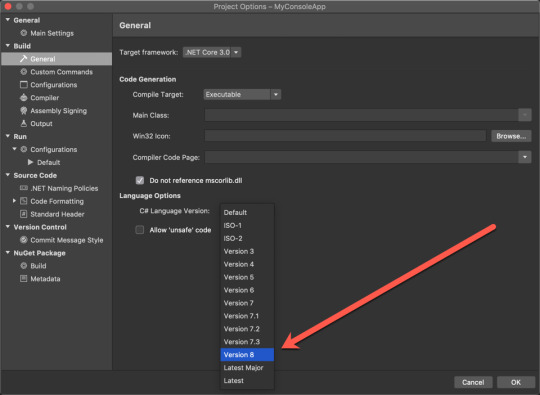The image size is (540, 395).
Task: Select the .NET Naming Policies icon
Action: (x=23, y=188)
